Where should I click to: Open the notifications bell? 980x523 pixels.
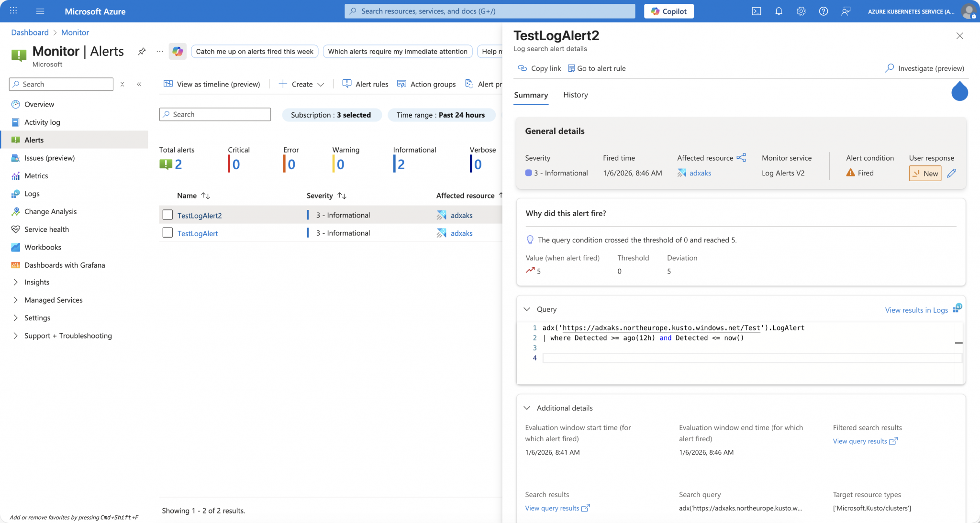click(x=779, y=11)
